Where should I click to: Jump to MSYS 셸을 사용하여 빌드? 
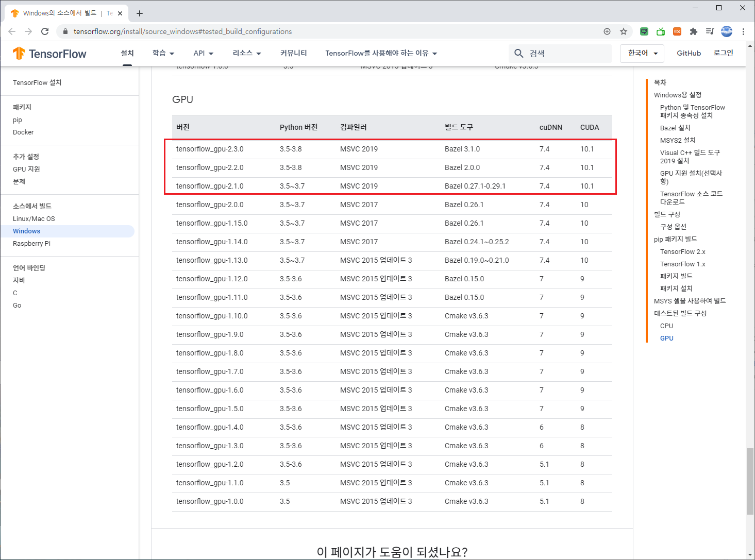690,301
